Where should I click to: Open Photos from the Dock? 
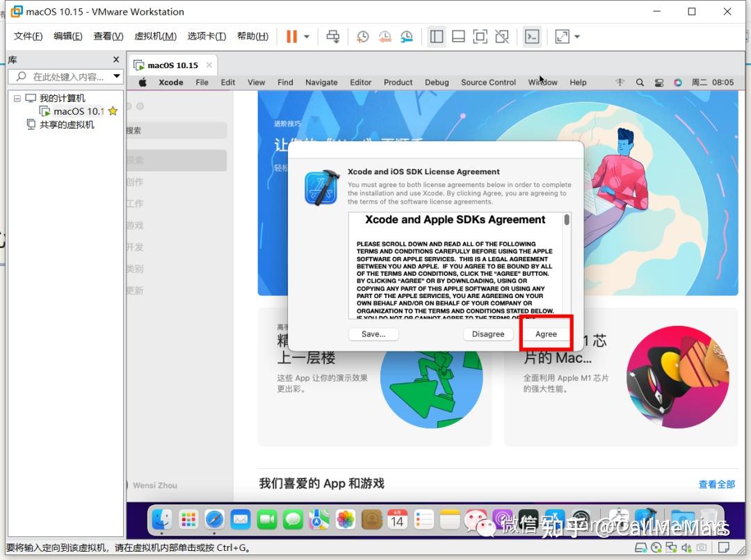pos(345,519)
